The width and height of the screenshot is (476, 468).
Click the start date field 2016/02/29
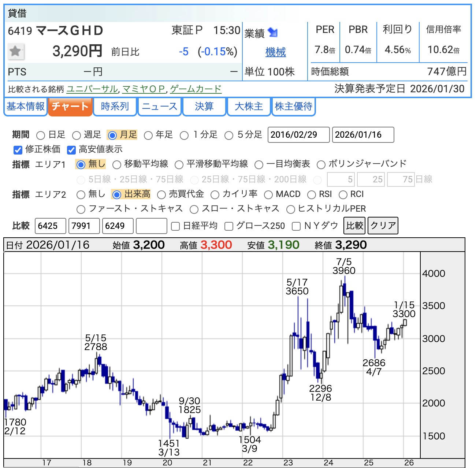(x=298, y=135)
